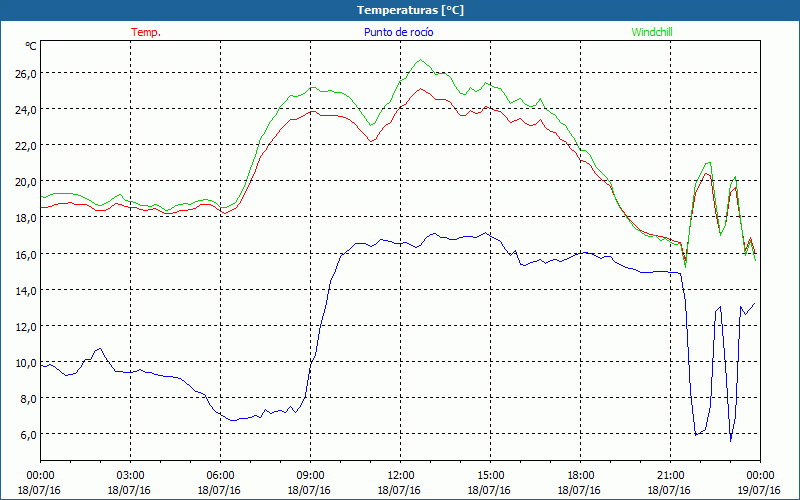Click the 18:00 time label
Image resolution: width=800 pixels, height=500 pixels.
tap(579, 476)
